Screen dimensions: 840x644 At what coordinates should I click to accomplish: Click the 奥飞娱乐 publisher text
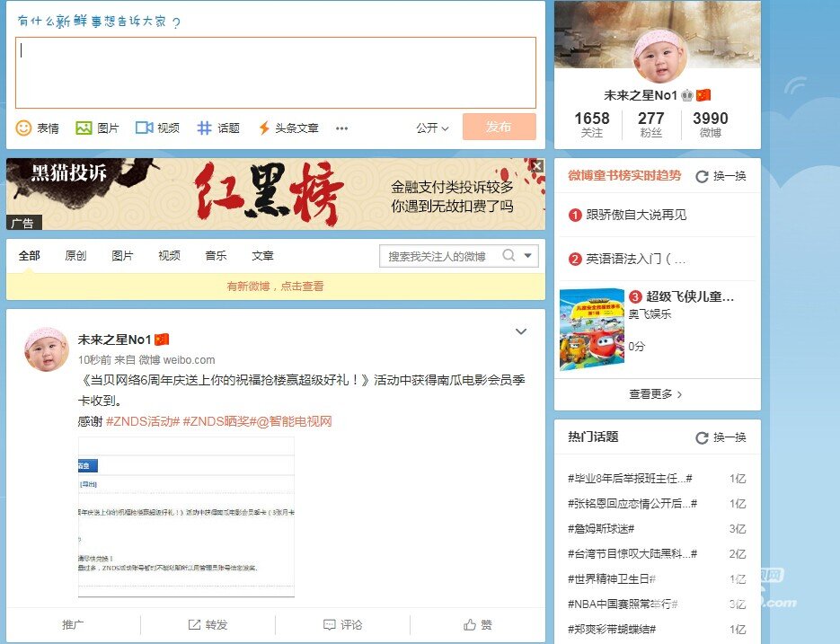click(650, 314)
